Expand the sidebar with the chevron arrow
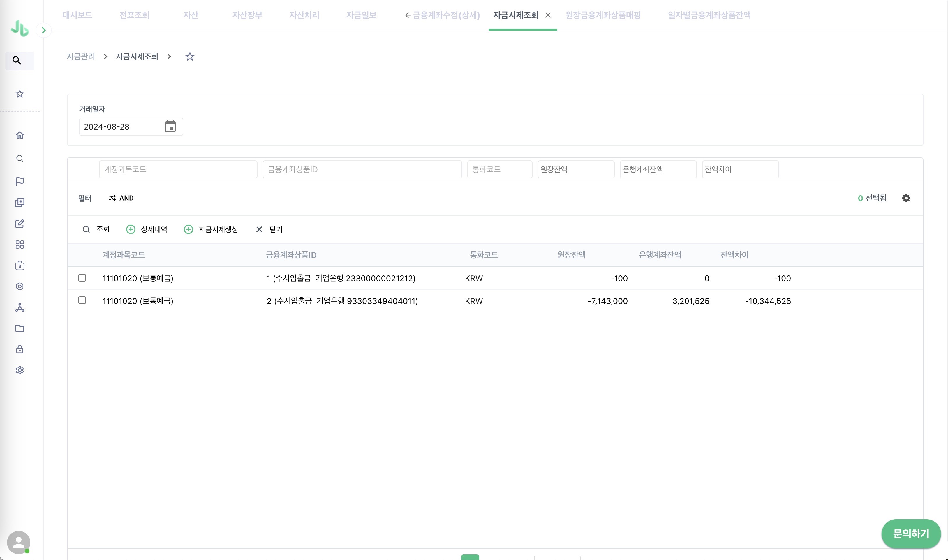The width and height of the screenshot is (948, 560). pyautogui.click(x=44, y=30)
